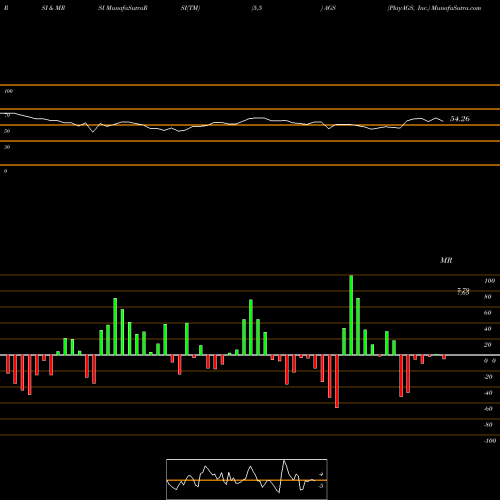Click the MR axis label -20
500x500 pixels.
pyautogui.click(x=488, y=377)
